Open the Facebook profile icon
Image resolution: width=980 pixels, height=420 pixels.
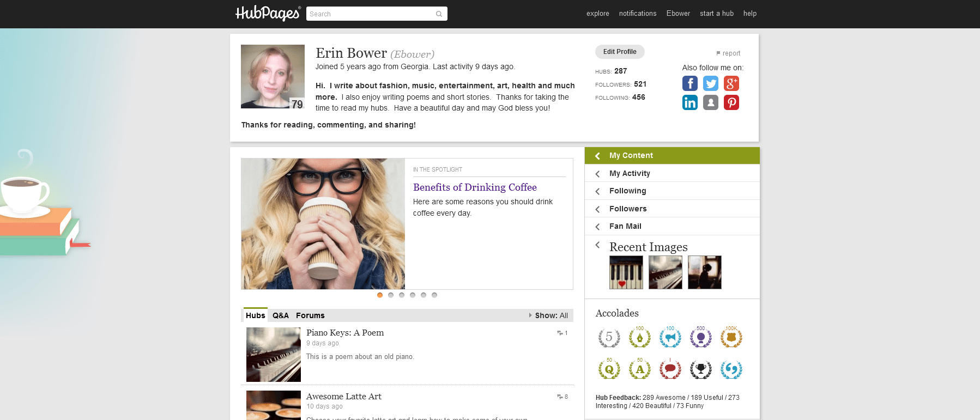click(690, 83)
